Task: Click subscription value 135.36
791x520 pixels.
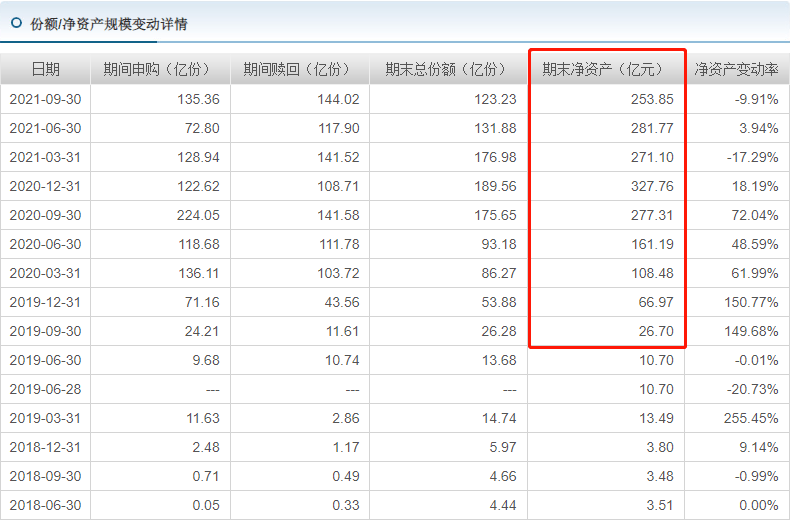Action: tap(198, 99)
